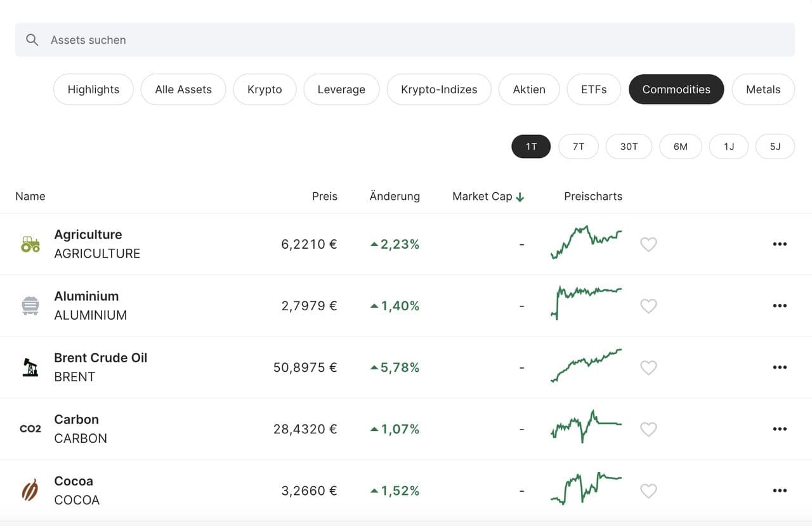
Task: Focus the Assets suchen search field
Action: [x=406, y=40]
